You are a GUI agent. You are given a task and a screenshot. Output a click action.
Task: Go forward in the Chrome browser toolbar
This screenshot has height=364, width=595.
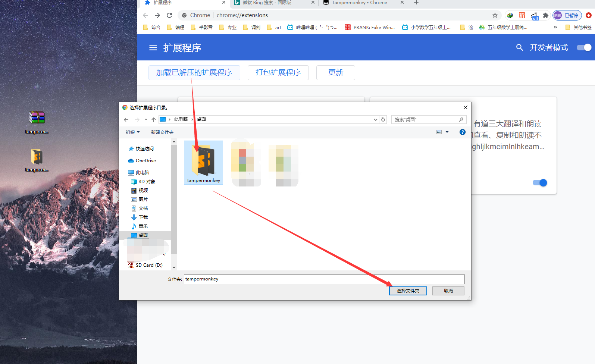(157, 15)
